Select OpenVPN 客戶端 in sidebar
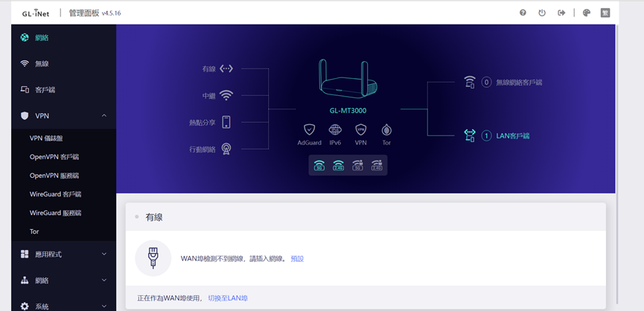Viewport: 644px width, 311px height. 54,157
